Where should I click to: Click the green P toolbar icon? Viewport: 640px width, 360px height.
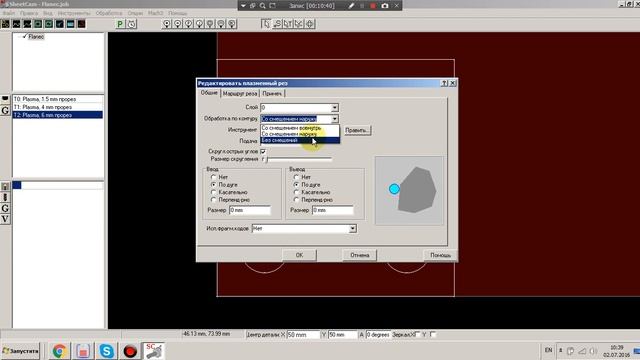pyautogui.click(x=120, y=24)
